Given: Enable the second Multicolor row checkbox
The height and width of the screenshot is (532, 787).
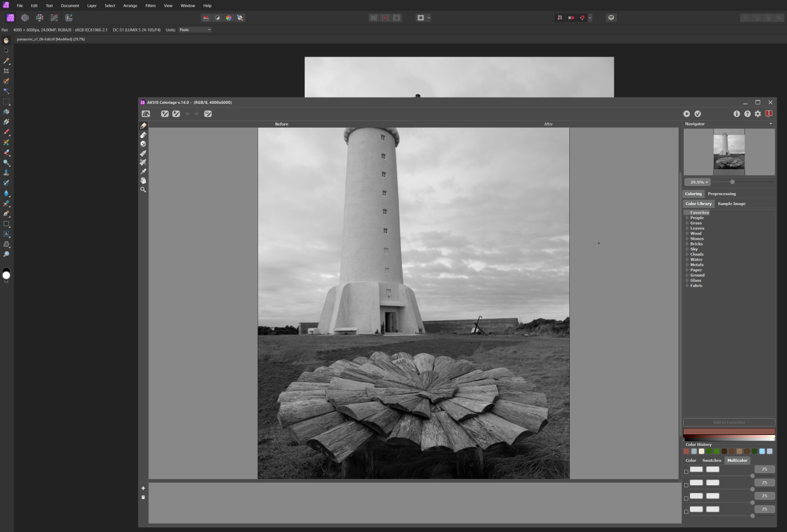Looking at the screenshot, I should (x=686, y=485).
